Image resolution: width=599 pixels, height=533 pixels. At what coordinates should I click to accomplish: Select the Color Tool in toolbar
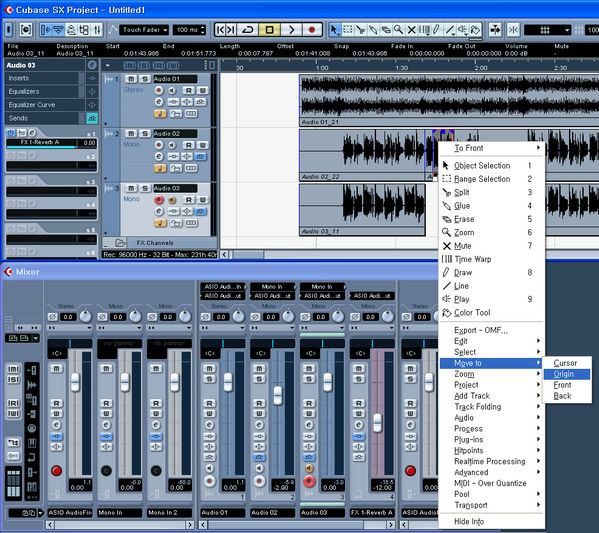476,30
